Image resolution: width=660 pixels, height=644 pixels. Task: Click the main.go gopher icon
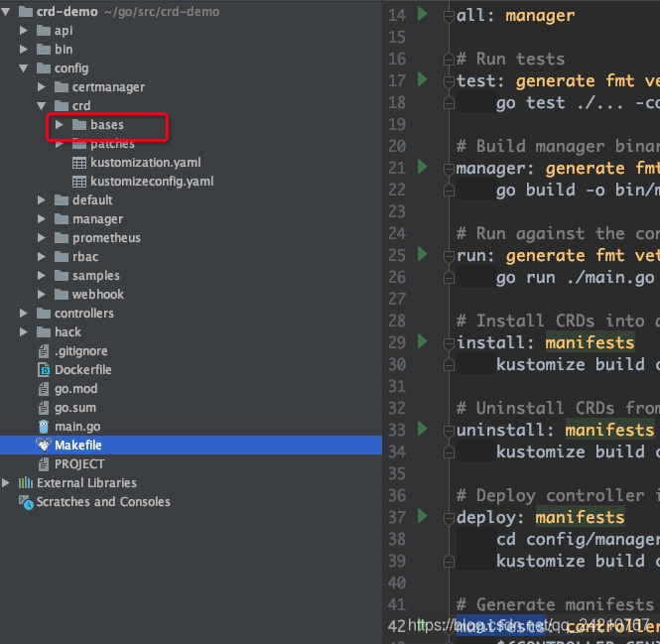(x=44, y=427)
